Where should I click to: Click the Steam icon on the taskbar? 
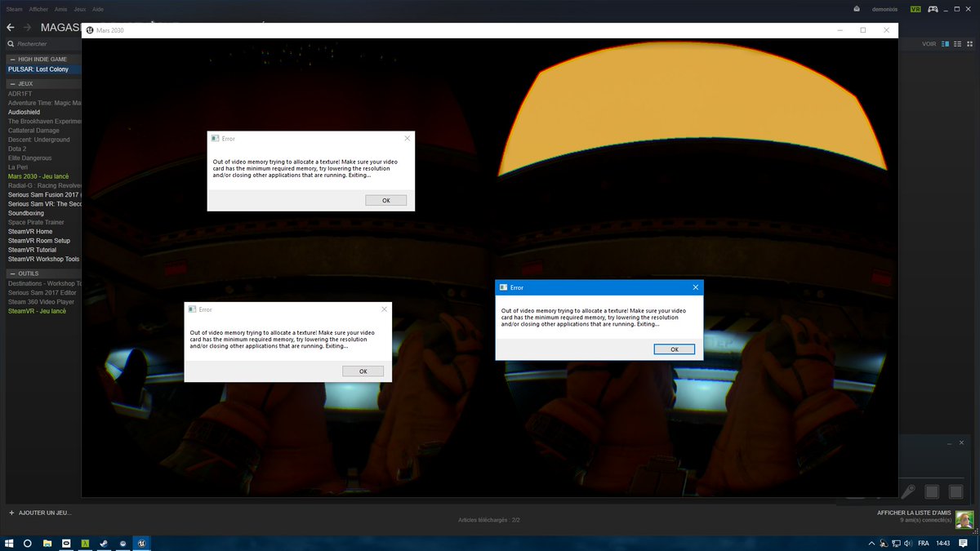coord(104,543)
